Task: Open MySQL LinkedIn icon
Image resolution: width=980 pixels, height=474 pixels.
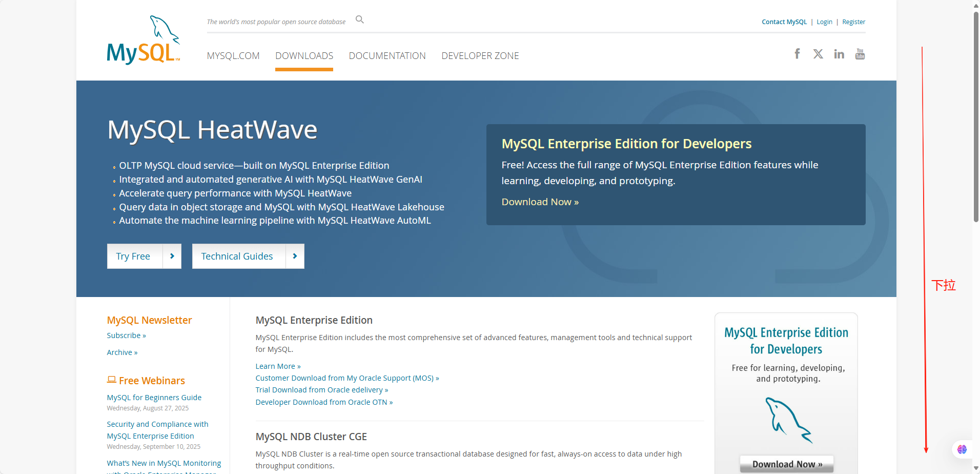Action: [839, 54]
